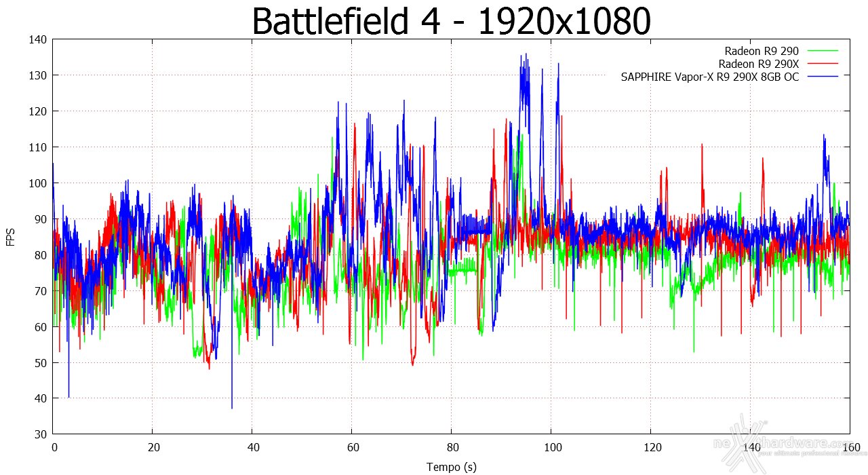Click the Tempo axis tick value 80

(452, 448)
